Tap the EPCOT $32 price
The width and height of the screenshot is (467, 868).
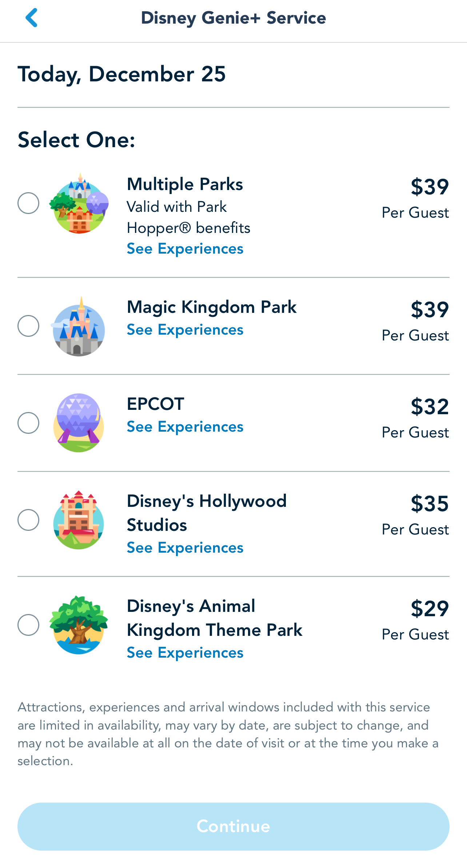click(430, 407)
